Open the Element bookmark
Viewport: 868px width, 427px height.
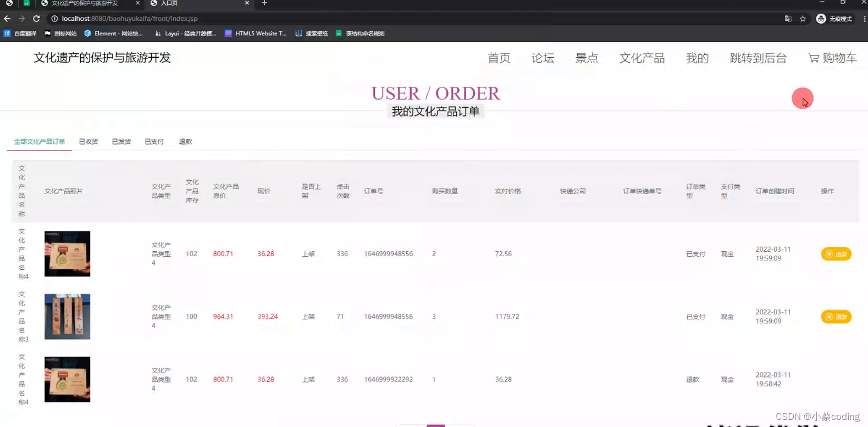pos(113,34)
